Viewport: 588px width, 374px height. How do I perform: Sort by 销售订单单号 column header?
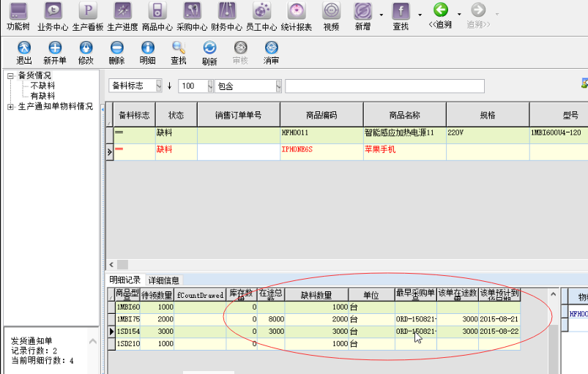pos(239,115)
